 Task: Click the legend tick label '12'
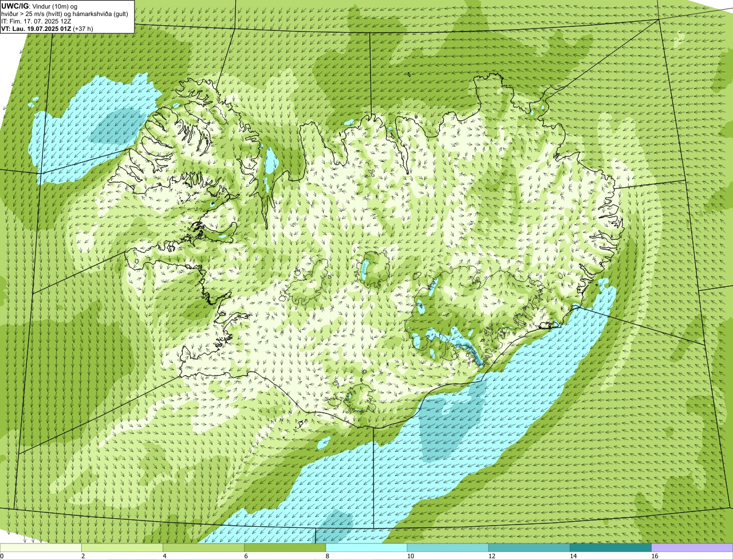tap(491, 556)
